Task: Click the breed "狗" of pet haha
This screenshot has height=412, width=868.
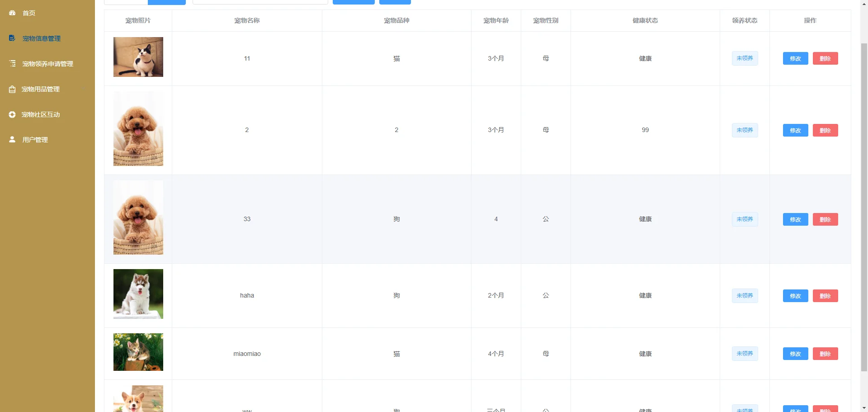Action: pyautogui.click(x=396, y=295)
